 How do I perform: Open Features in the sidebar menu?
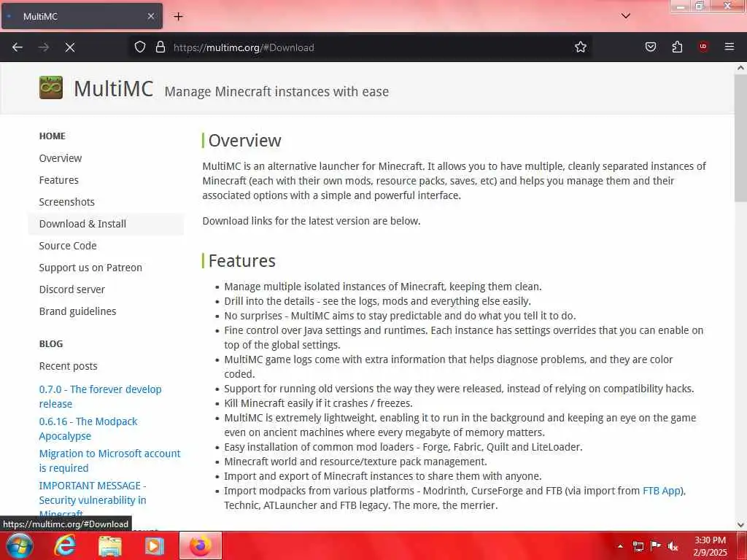pos(58,180)
